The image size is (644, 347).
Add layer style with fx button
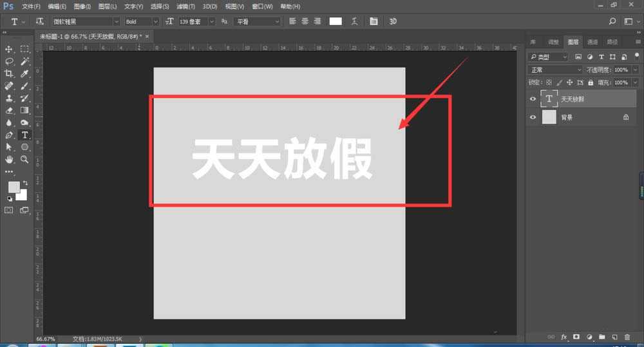point(564,337)
